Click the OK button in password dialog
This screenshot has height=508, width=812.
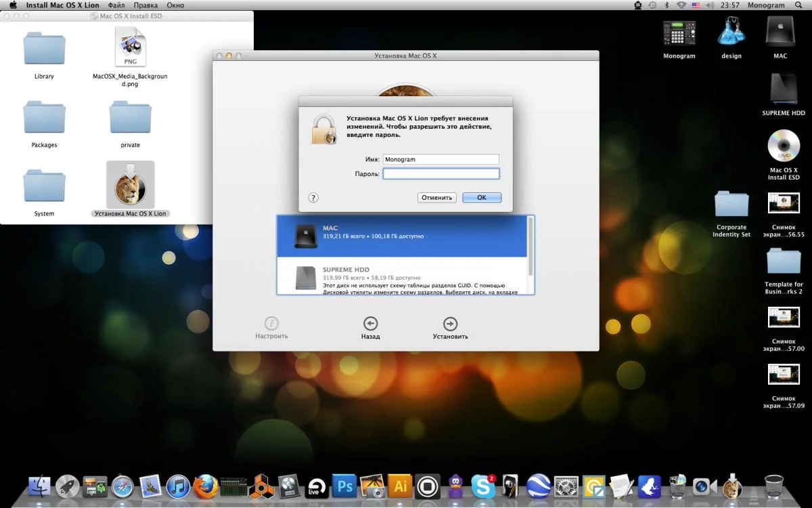click(x=481, y=198)
